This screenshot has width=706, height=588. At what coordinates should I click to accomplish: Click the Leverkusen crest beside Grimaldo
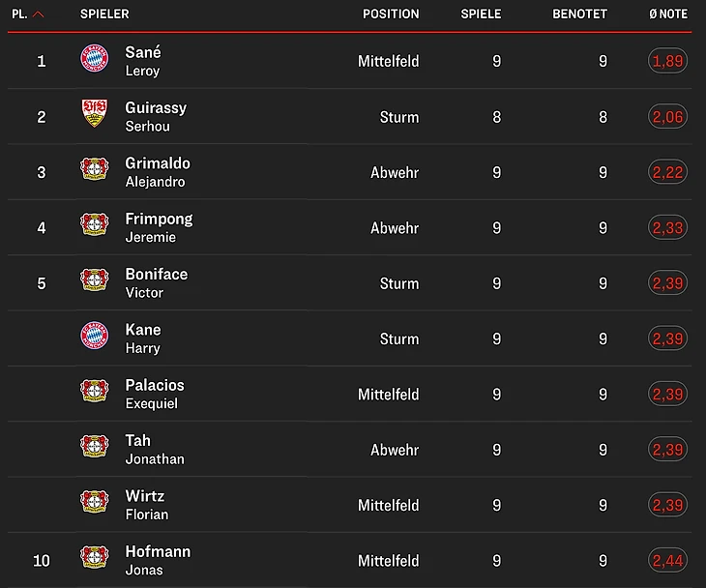(95, 170)
